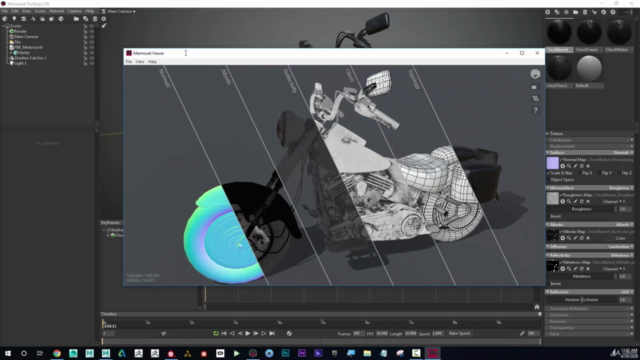
Task: Jump to timeline start button
Action: click(224, 333)
